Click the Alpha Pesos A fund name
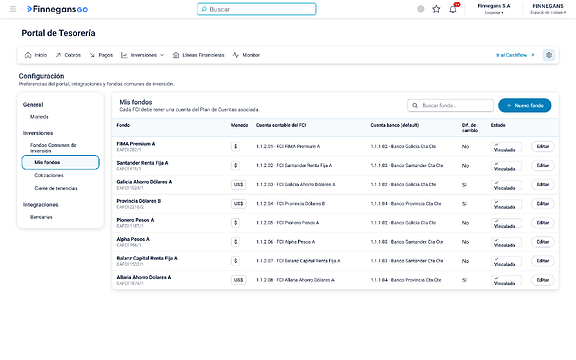The width and height of the screenshot is (576, 360). pyautogui.click(x=133, y=239)
